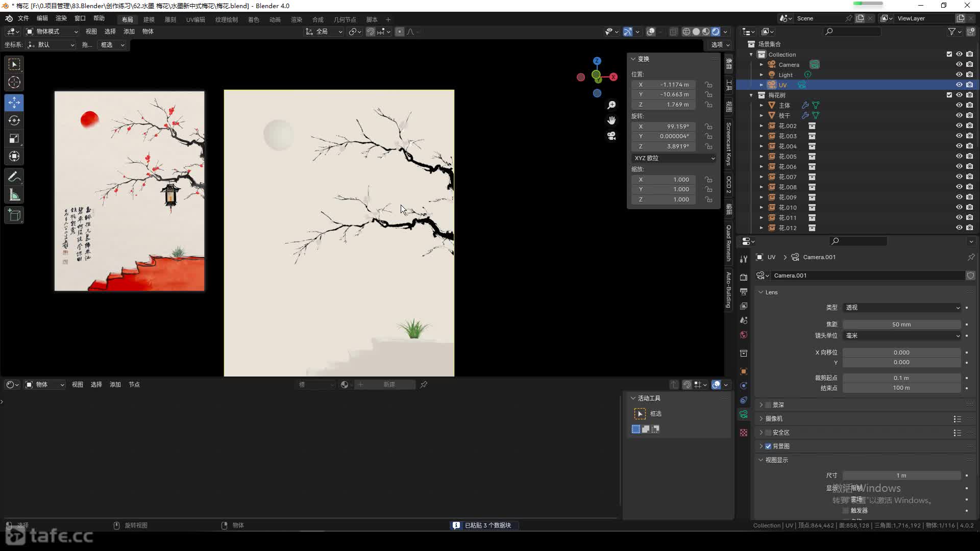Click the filter icon in outliner
This screenshot has width=980, height=551.
tap(952, 32)
